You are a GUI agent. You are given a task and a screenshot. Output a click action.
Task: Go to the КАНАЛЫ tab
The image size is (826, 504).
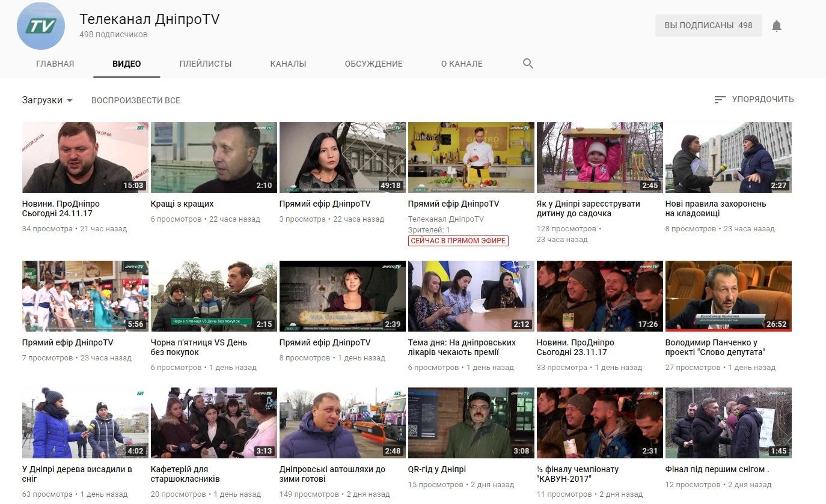coord(288,64)
